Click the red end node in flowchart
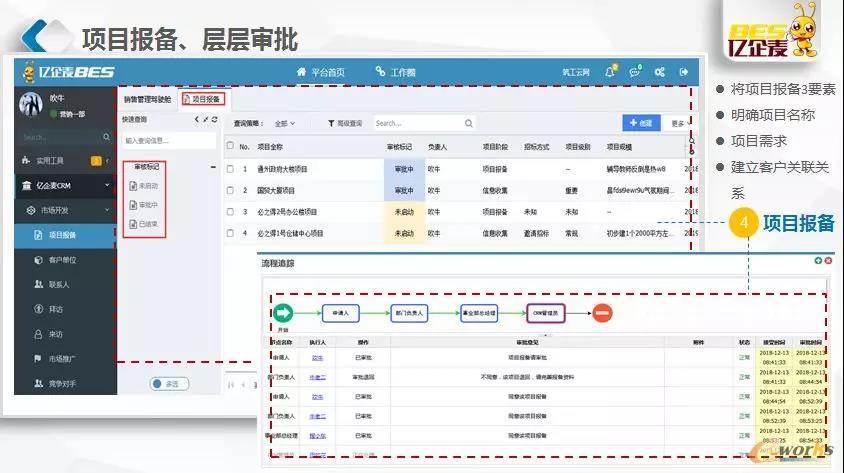Viewport: 844px width, 473px height. 602,313
